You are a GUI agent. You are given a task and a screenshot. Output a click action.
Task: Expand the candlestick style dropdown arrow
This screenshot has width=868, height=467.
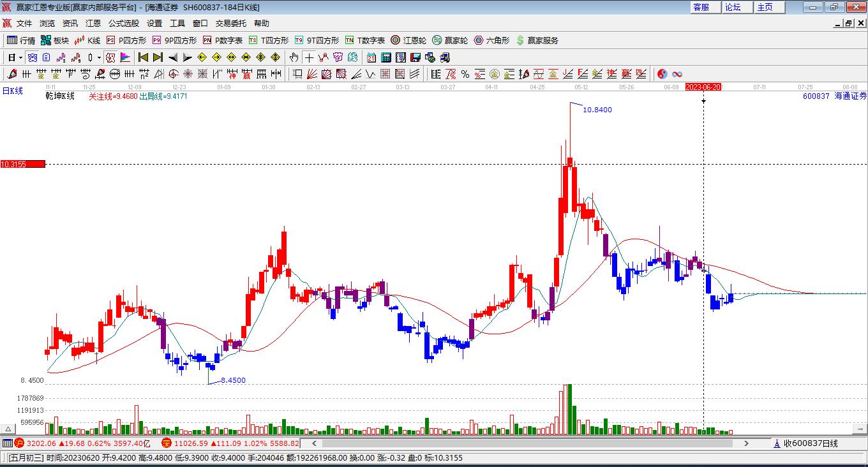99,57
